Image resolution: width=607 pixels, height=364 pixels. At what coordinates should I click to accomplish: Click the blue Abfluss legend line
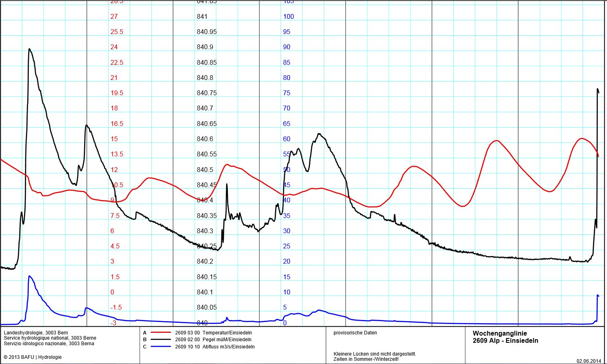(x=161, y=347)
